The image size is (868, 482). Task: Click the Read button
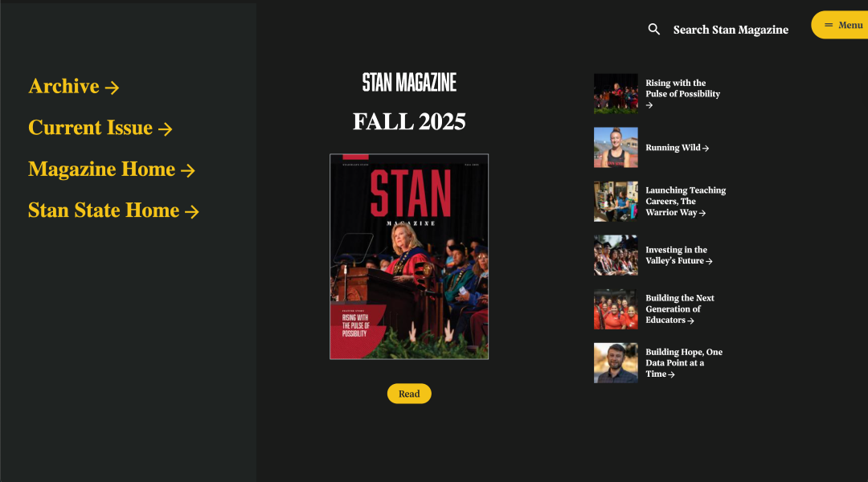click(409, 394)
